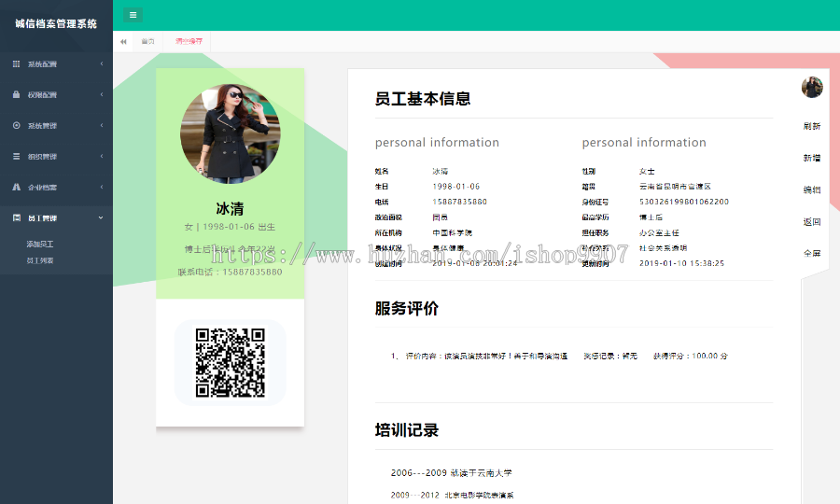Click the 服务评价 heading
The image size is (840, 504).
click(407, 309)
